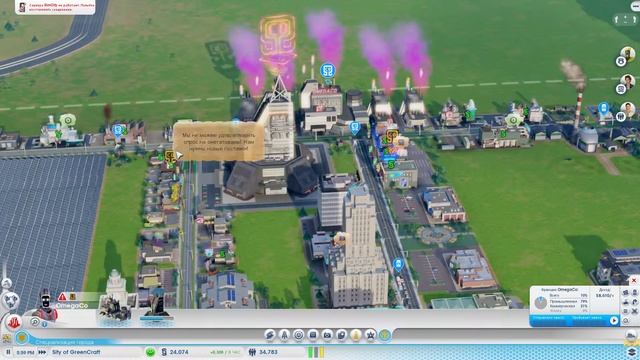Screen dimensions: 640x360
Task: Open the budget panel showing 24.074
Action: [176, 352]
